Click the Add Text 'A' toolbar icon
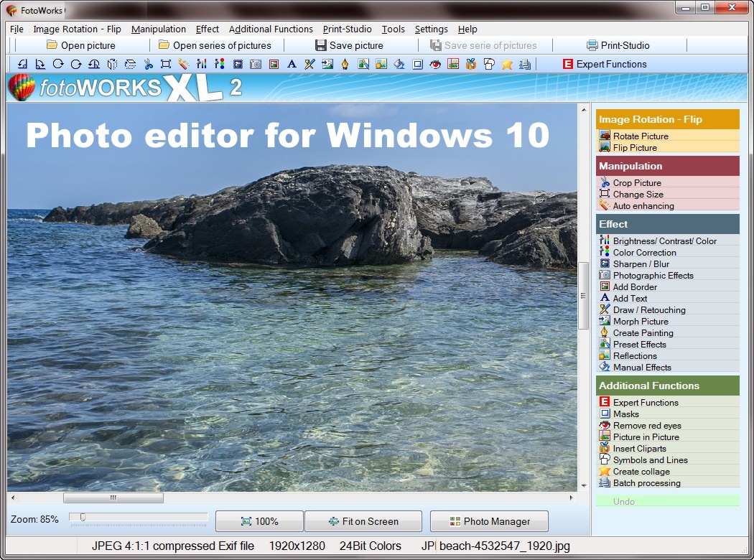The width and height of the screenshot is (754, 560). point(292,64)
